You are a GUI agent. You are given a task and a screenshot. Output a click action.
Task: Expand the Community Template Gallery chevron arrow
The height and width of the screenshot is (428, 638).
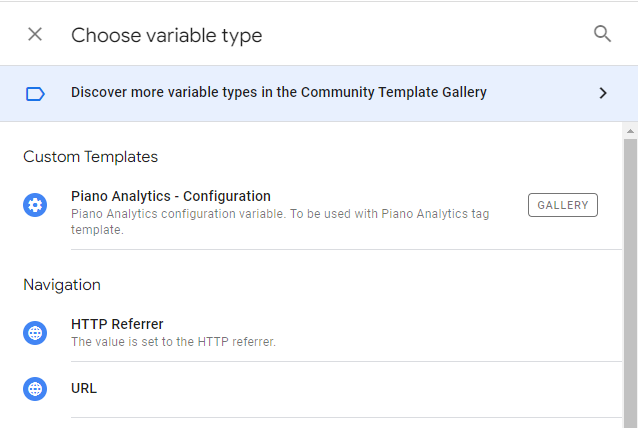click(602, 93)
